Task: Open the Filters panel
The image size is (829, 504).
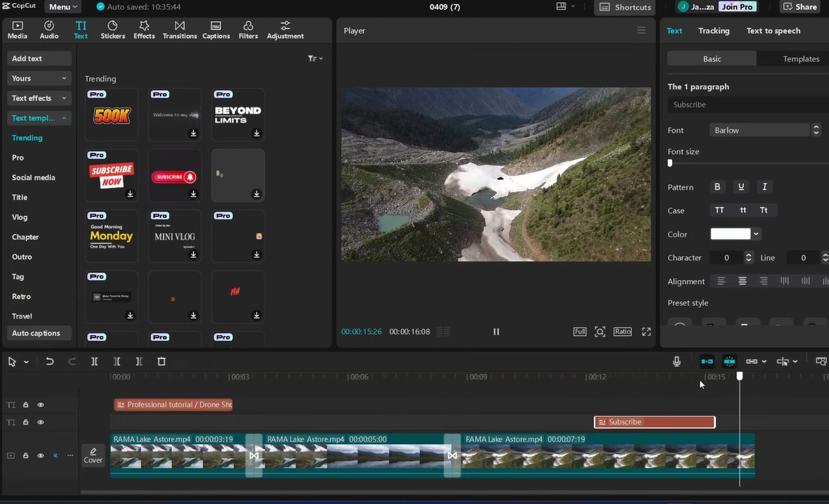Action: tap(248, 30)
